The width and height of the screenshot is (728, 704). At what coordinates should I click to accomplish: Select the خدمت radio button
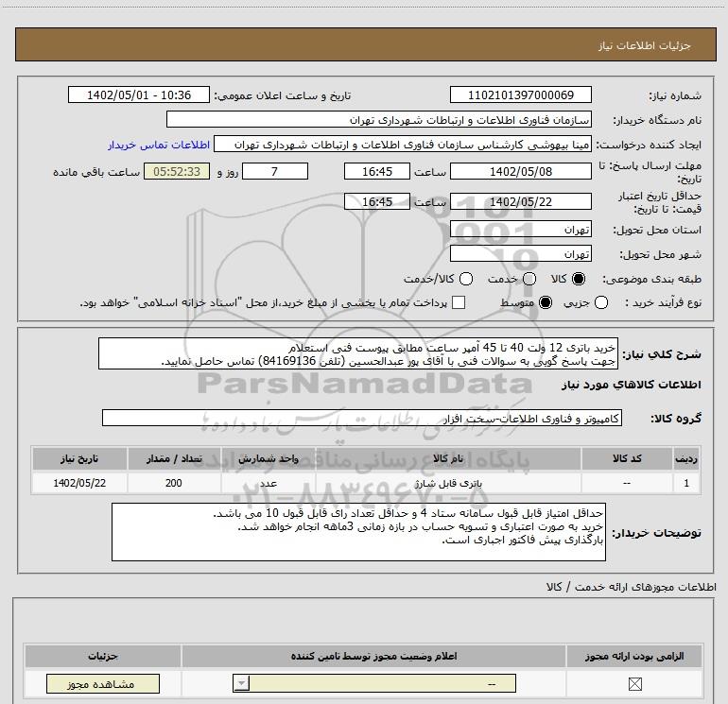tap(529, 279)
